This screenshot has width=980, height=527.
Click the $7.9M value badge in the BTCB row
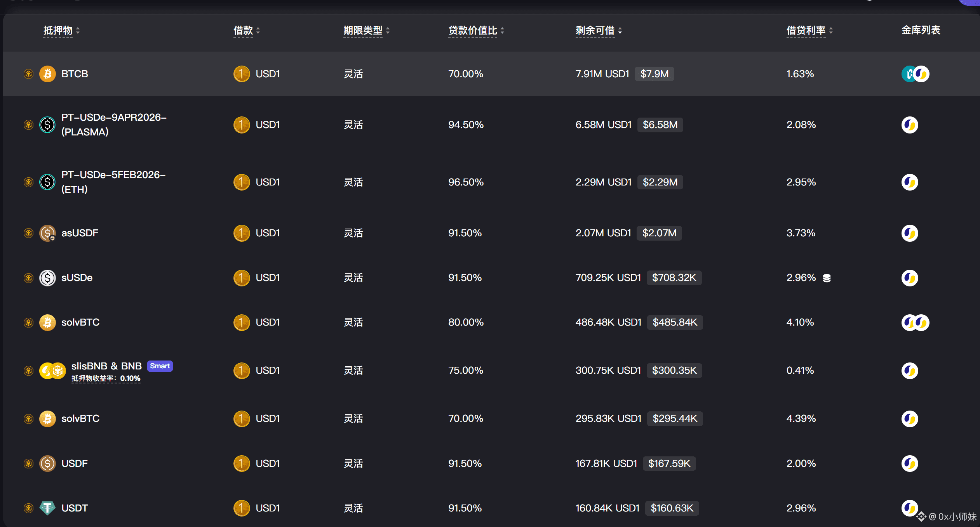tap(654, 74)
